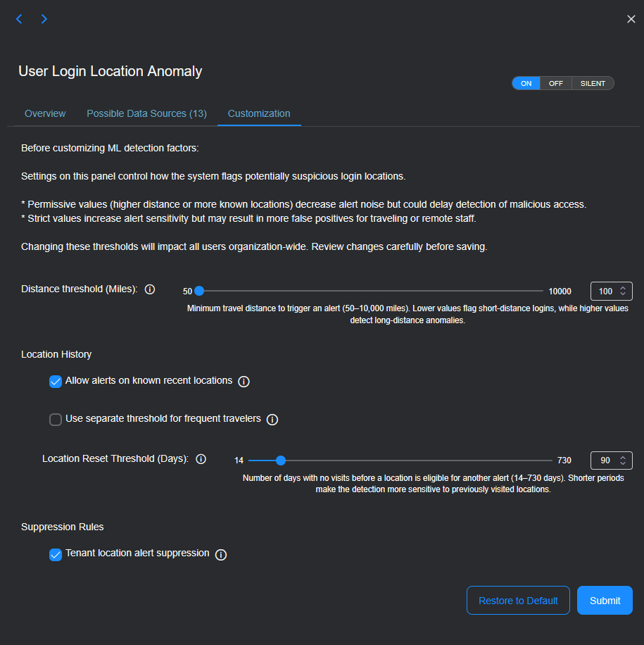Close the User Login Location Anomaly panel
Screen dimensions: 644x645
(631, 19)
